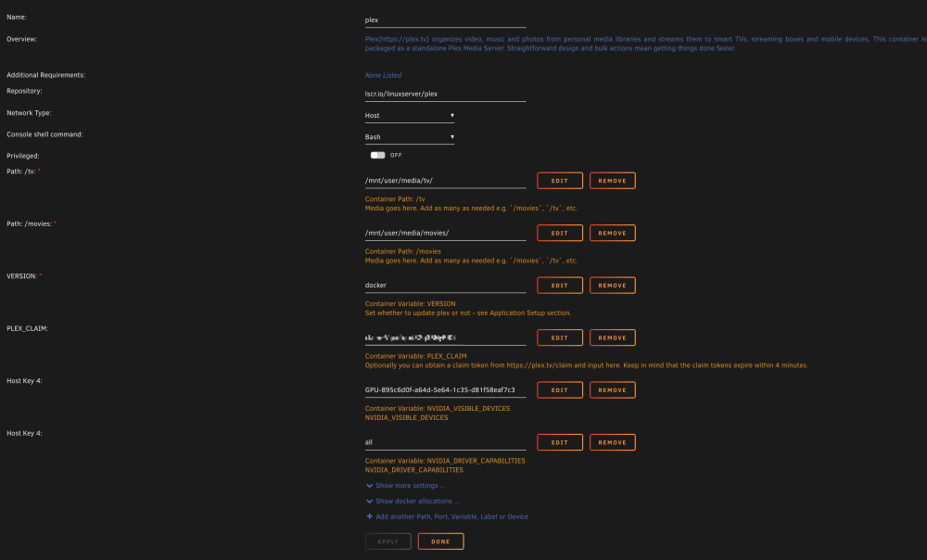This screenshot has width=927, height=560.
Task: Open the Console shell command dropdown set to Bash
Action: [x=409, y=136]
